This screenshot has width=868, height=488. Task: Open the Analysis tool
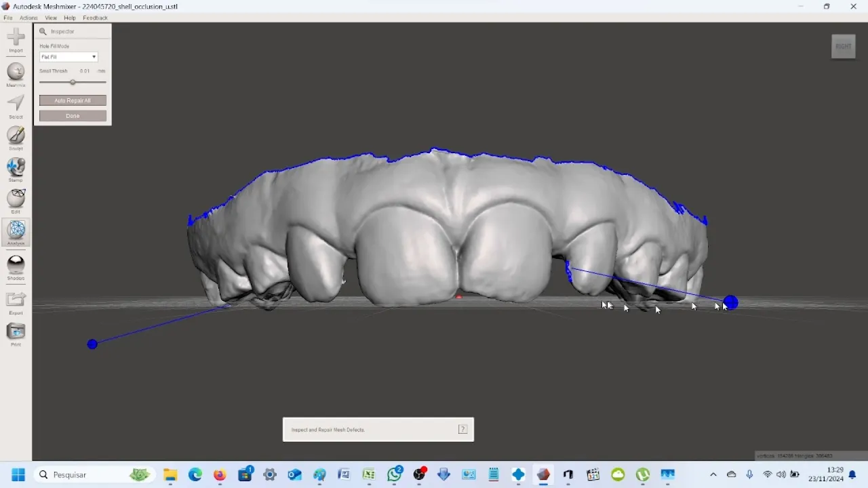[16, 232]
